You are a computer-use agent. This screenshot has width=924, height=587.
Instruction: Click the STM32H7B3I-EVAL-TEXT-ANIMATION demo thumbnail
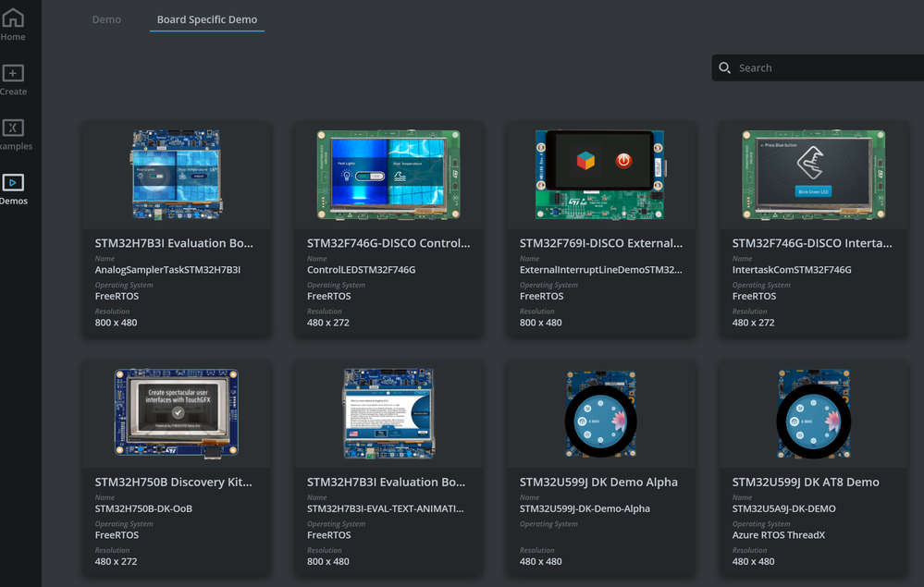(x=388, y=413)
